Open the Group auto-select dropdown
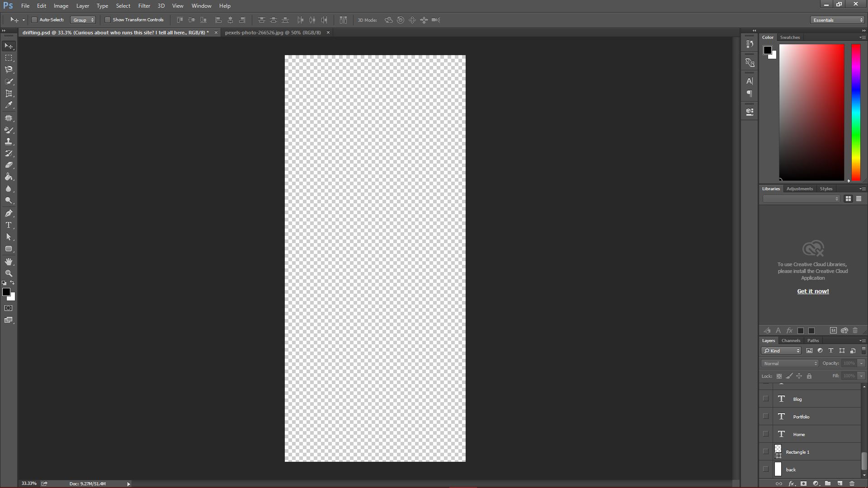This screenshot has height=488, width=868. [x=83, y=20]
